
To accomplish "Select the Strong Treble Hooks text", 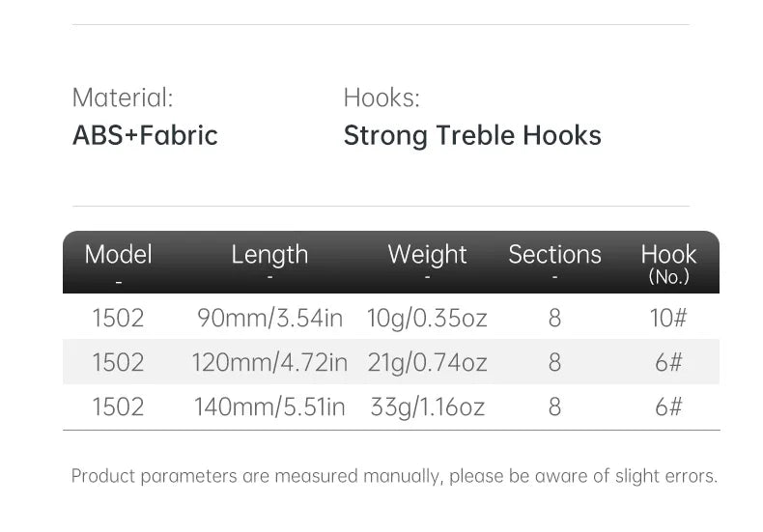I will (x=472, y=135).
